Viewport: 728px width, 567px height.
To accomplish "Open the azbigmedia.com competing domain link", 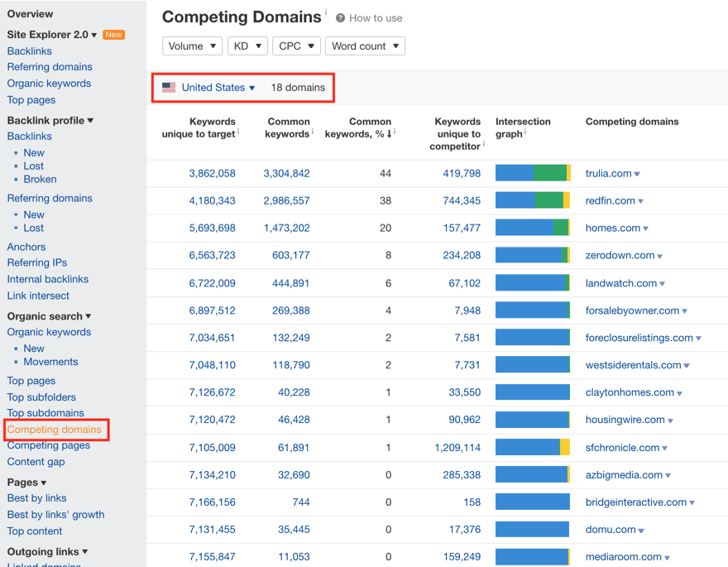I will (624, 475).
